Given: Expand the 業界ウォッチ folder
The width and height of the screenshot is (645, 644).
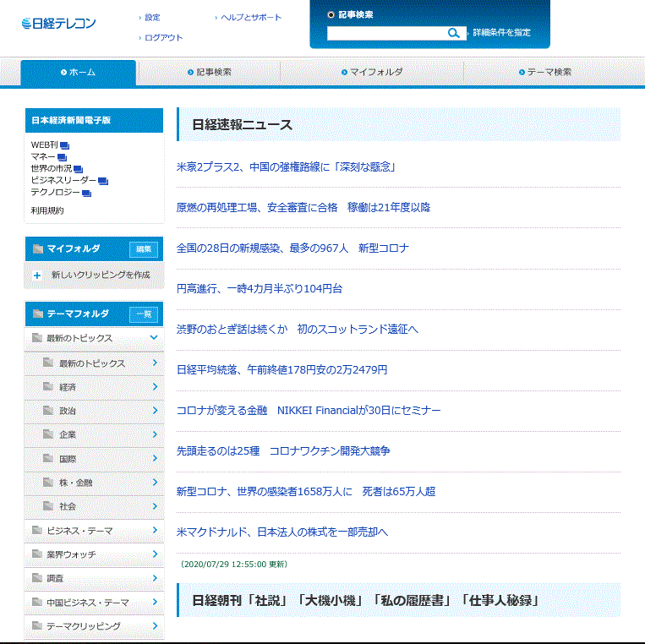Looking at the screenshot, I should tap(155, 554).
